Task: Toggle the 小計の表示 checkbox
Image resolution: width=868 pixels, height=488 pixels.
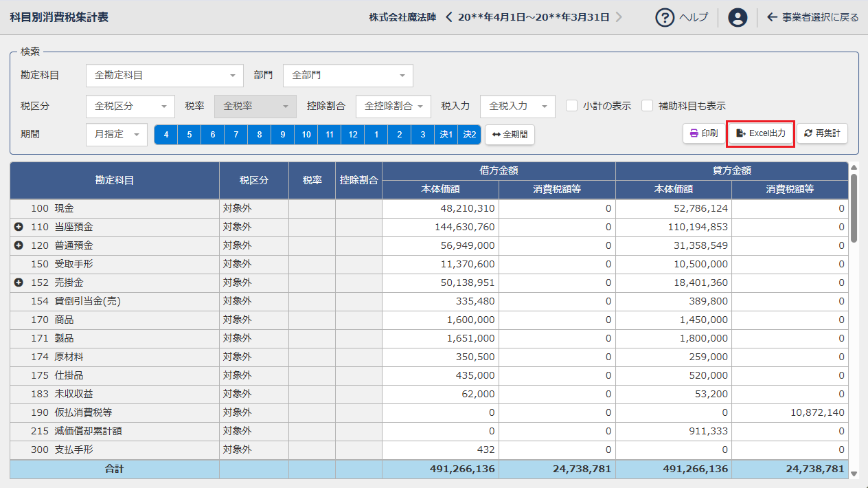Action: click(x=571, y=106)
